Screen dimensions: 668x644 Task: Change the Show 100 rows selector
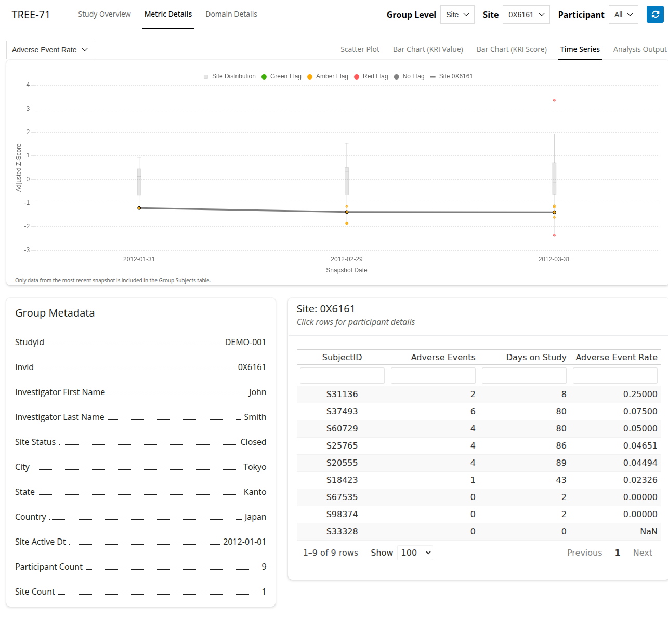415,553
